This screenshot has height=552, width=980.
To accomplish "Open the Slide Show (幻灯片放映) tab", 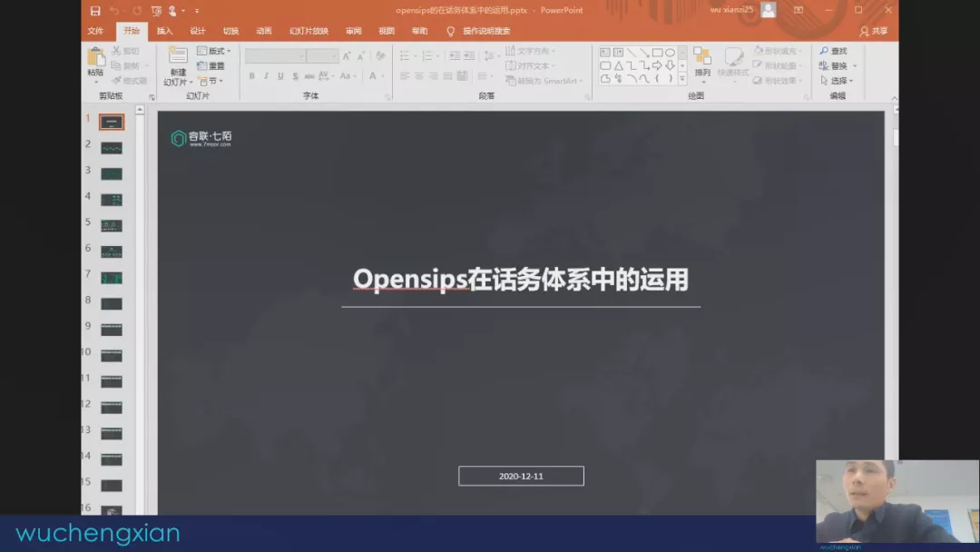I will (309, 31).
